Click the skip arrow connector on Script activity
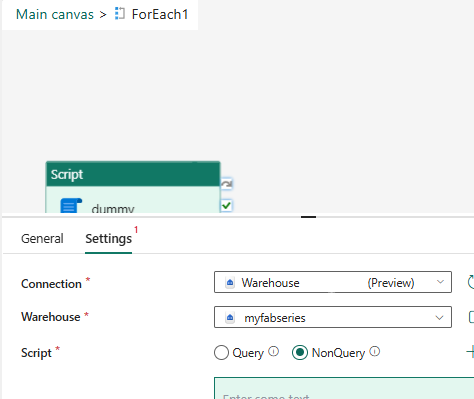The height and width of the screenshot is (399, 474). [227, 184]
